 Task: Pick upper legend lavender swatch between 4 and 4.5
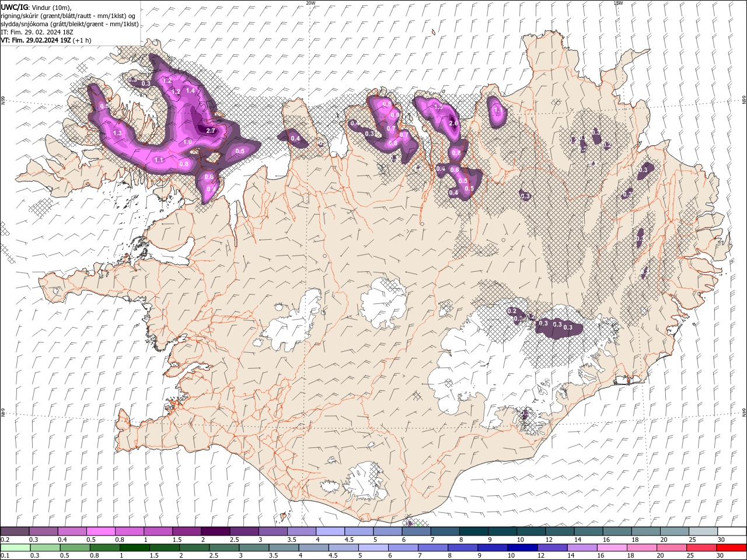330,531
